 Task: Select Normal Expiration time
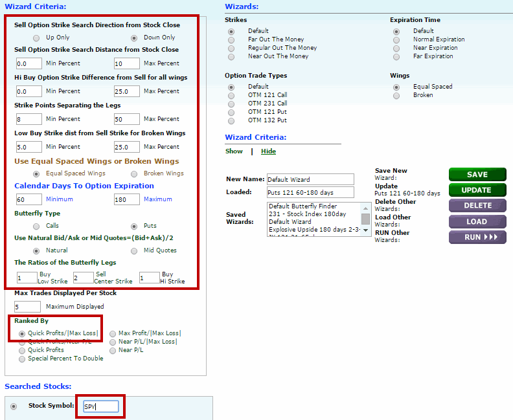pos(396,40)
